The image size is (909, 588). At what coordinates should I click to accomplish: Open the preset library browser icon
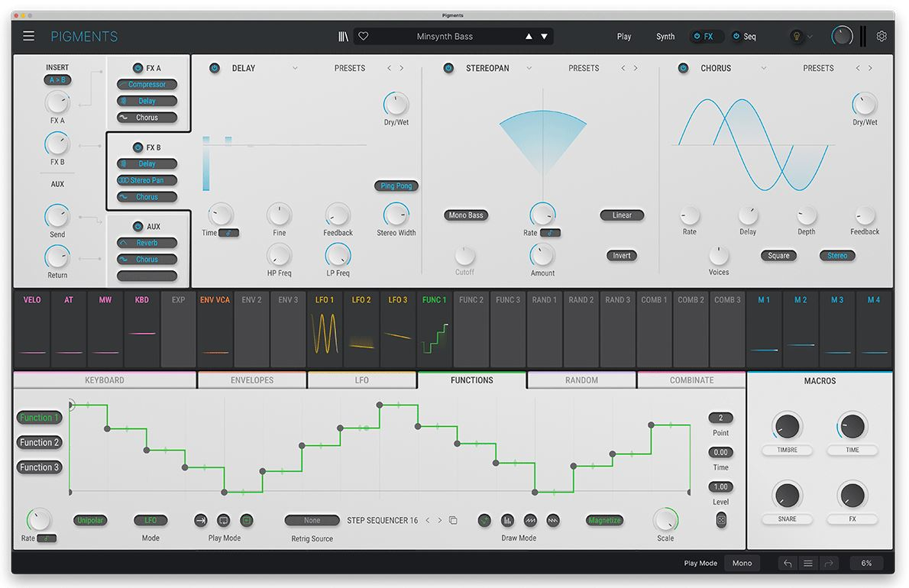point(344,37)
